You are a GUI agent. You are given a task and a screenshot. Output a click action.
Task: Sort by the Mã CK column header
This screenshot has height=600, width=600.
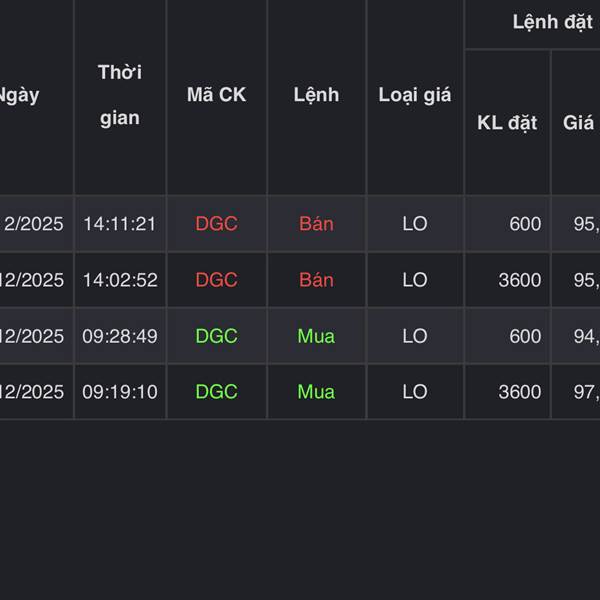(x=216, y=95)
